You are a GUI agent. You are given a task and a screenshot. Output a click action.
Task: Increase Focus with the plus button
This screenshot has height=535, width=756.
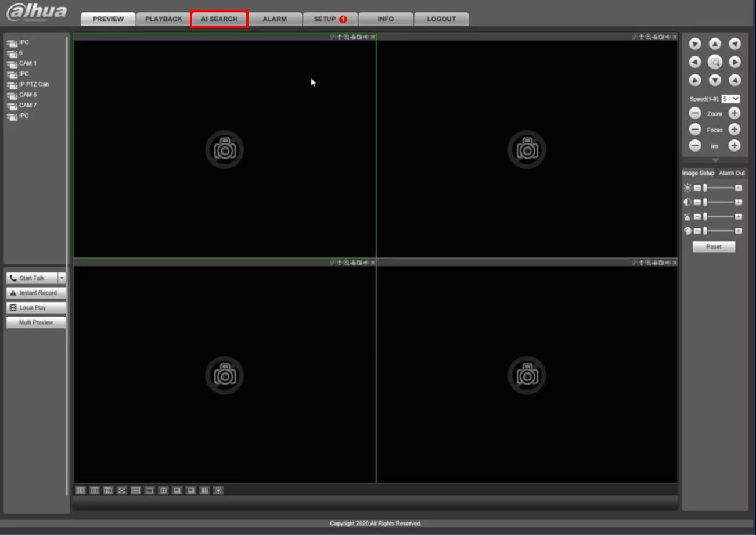click(735, 130)
